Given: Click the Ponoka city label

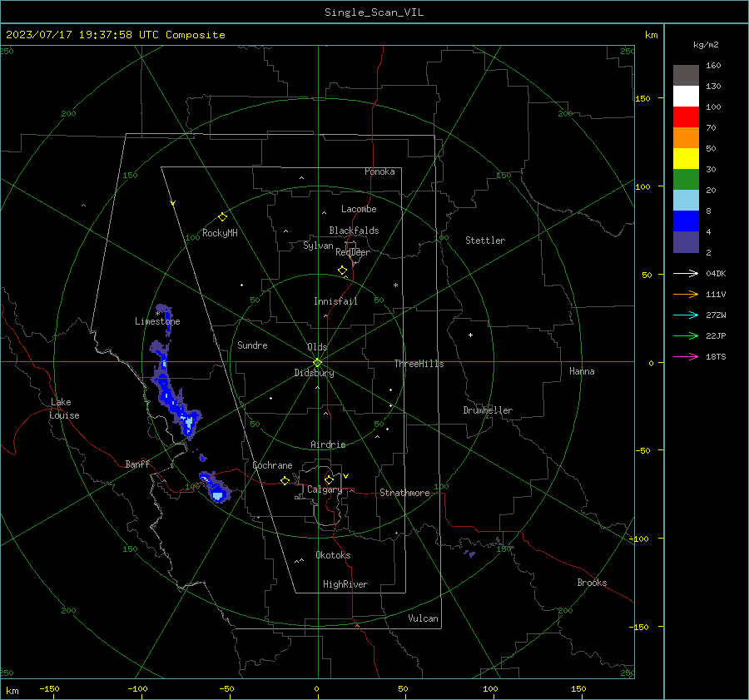Looking at the screenshot, I should pyautogui.click(x=379, y=171).
